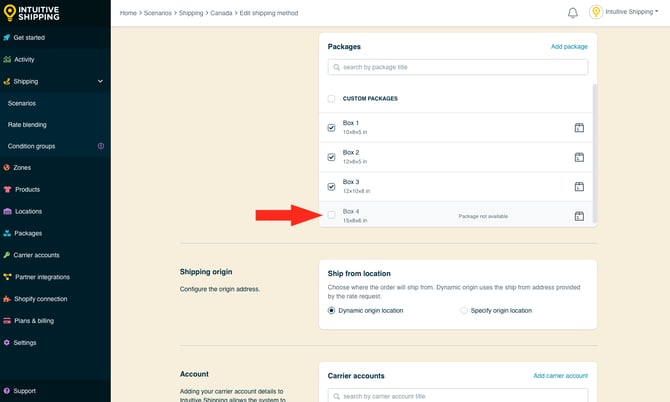Screen dimensions: 670x402
Task: Click the packages list scrollbar
Action: pyautogui.click(x=595, y=154)
